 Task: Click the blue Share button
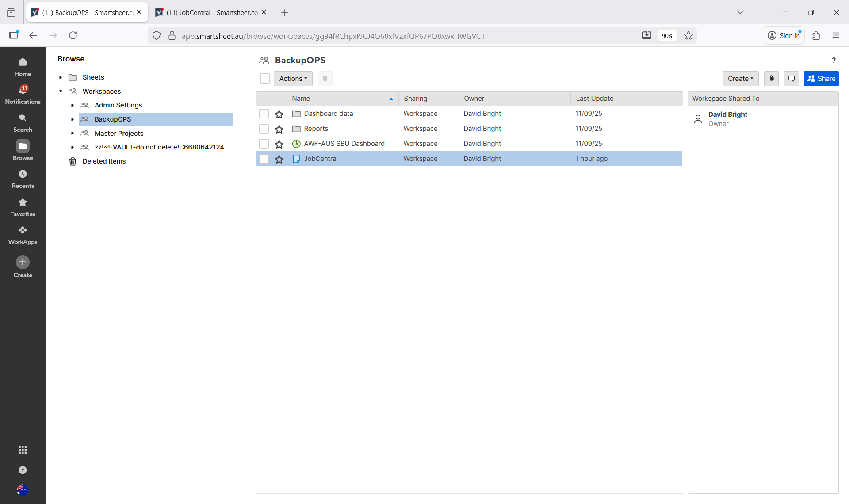click(821, 79)
